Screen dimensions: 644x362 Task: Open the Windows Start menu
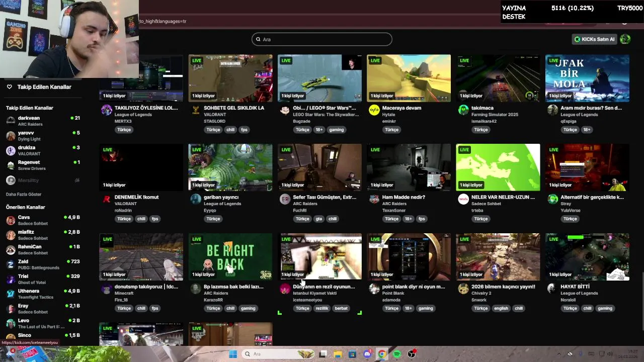click(233, 354)
